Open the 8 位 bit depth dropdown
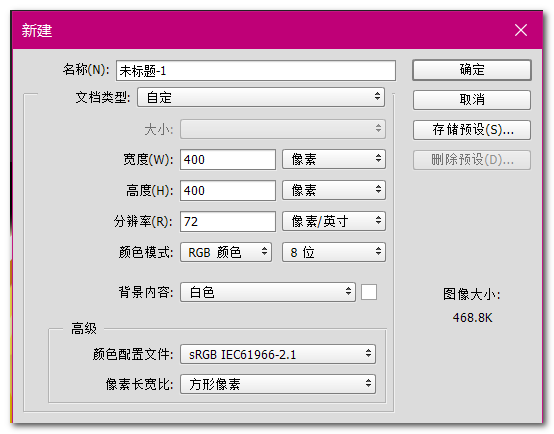 tap(334, 252)
